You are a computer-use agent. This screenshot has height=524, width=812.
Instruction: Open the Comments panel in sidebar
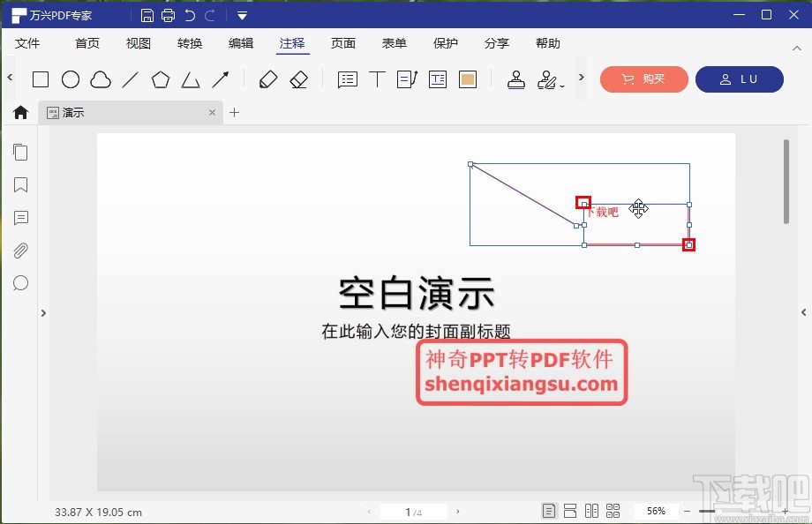click(20, 218)
